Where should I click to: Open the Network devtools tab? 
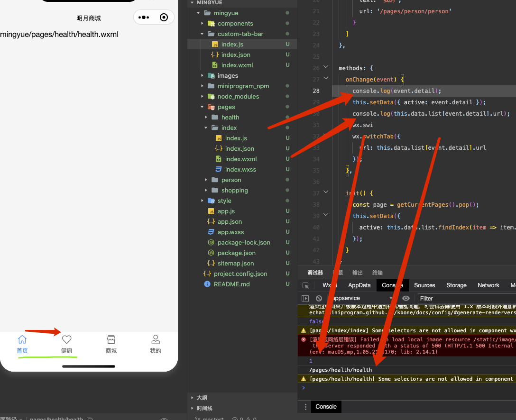pyautogui.click(x=488, y=285)
